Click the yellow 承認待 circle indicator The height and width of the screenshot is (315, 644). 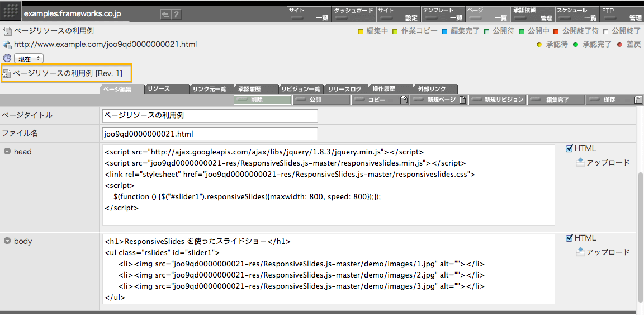click(x=539, y=44)
